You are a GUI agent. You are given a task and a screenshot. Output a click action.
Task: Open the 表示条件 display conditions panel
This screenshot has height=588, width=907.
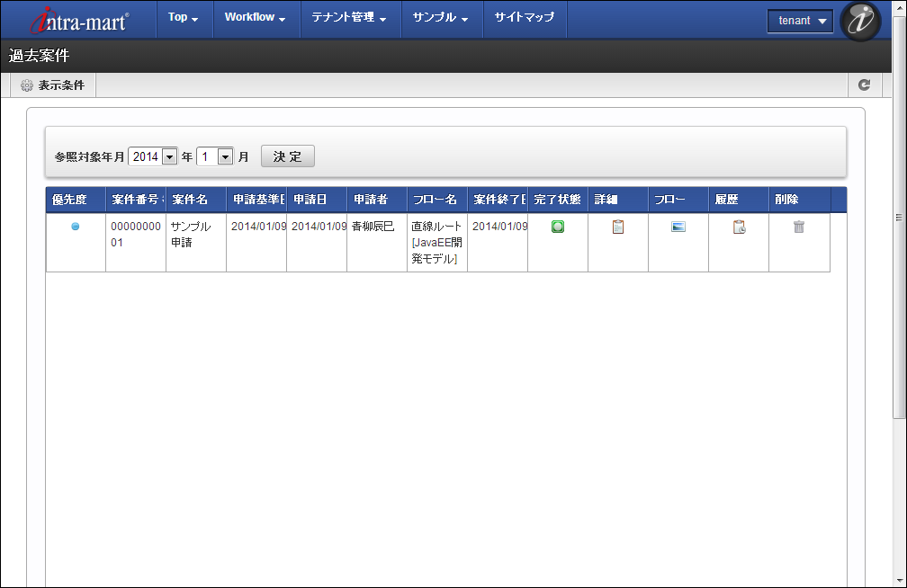tap(53, 85)
